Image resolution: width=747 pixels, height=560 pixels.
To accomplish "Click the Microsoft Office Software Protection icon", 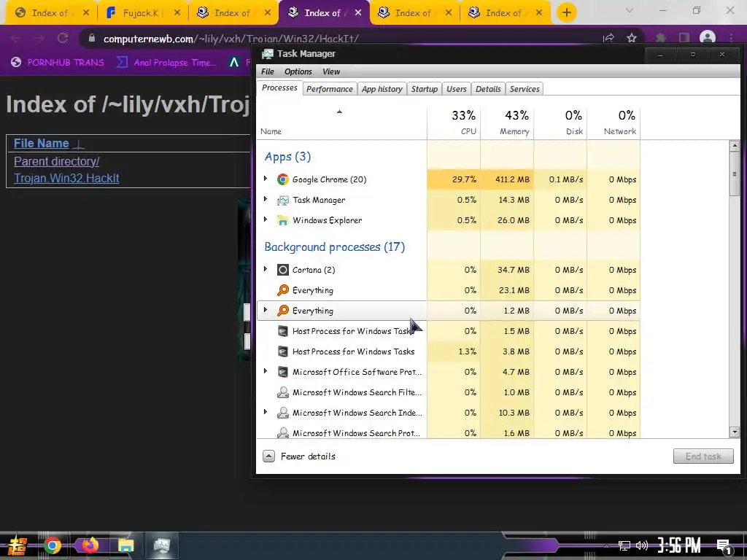I will (x=282, y=372).
